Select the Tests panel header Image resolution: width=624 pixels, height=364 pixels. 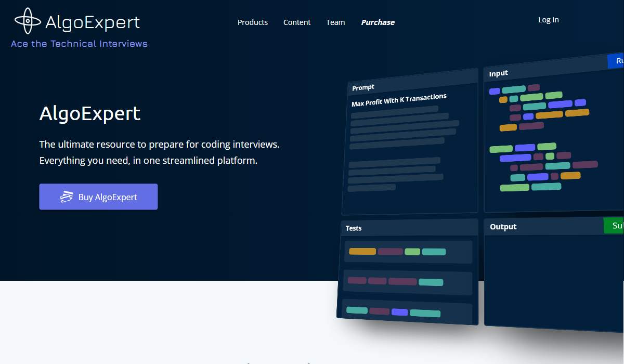[410, 228]
